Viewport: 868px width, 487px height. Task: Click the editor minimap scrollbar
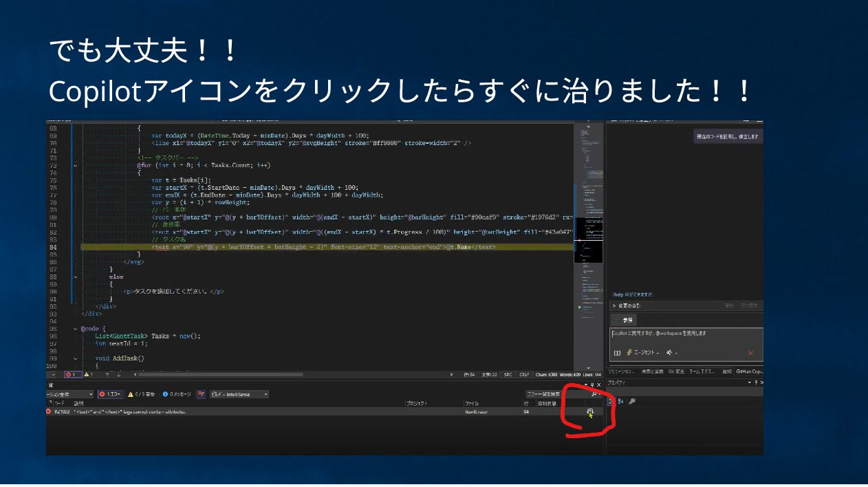click(588, 248)
